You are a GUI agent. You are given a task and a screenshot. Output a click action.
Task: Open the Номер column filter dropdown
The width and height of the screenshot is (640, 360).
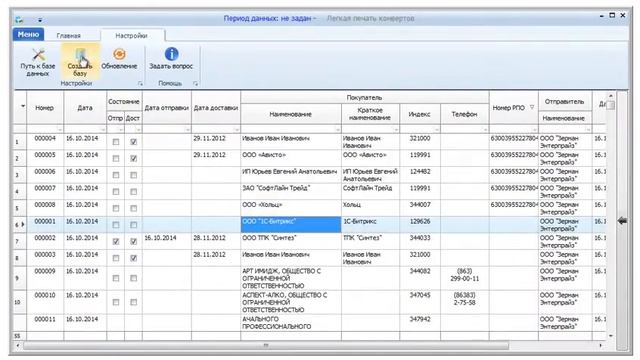pos(60,129)
